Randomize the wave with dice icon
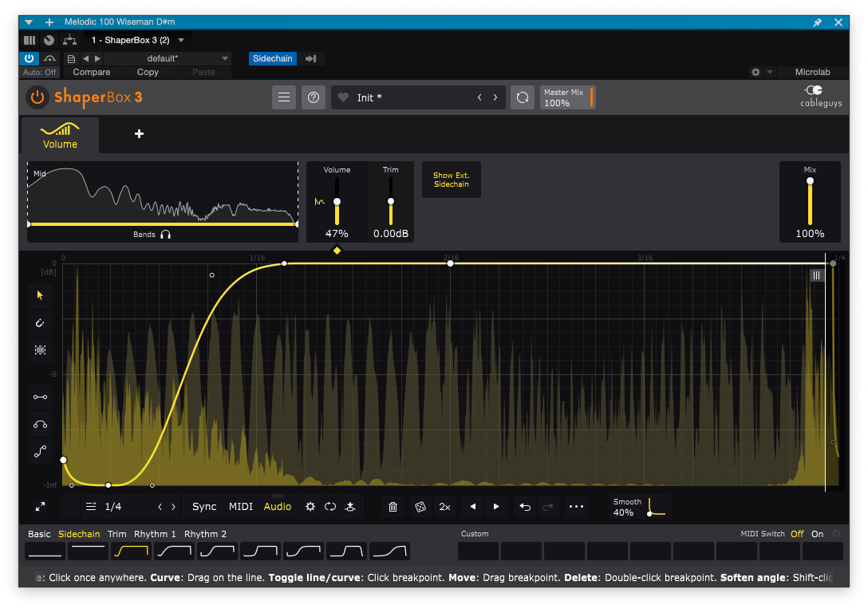The width and height of the screenshot is (868, 609). (x=420, y=507)
